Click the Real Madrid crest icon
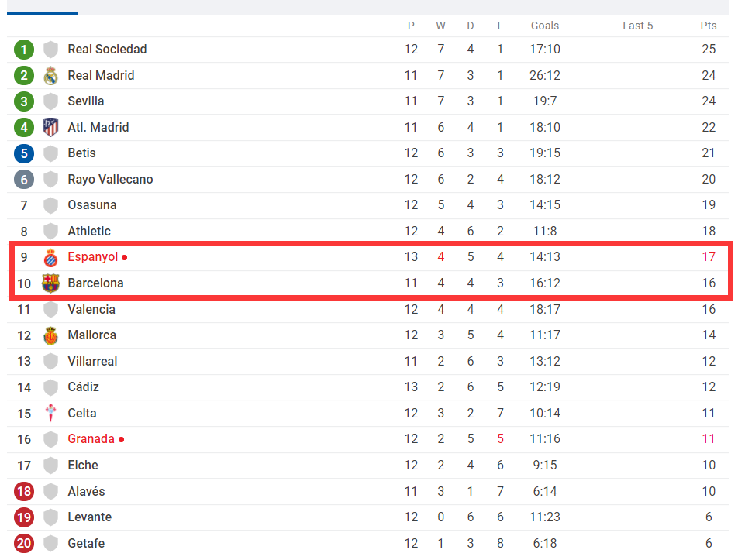This screenshot has height=560, width=738. pyautogui.click(x=51, y=76)
